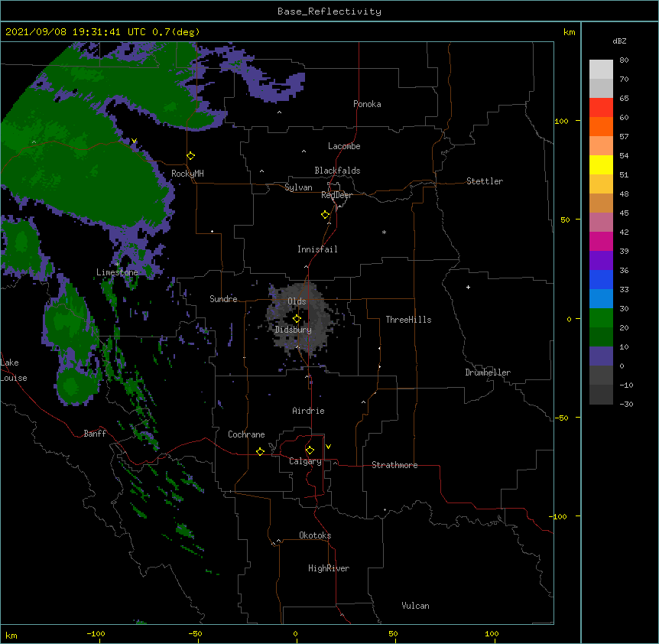Click the blue 36 dBZ legend swatch

tap(601, 279)
